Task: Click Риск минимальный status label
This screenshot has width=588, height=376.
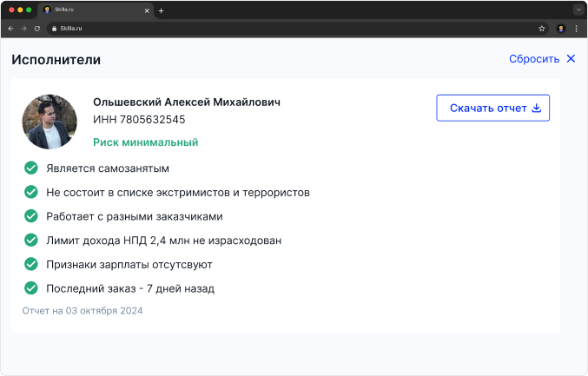Action: tap(146, 142)
